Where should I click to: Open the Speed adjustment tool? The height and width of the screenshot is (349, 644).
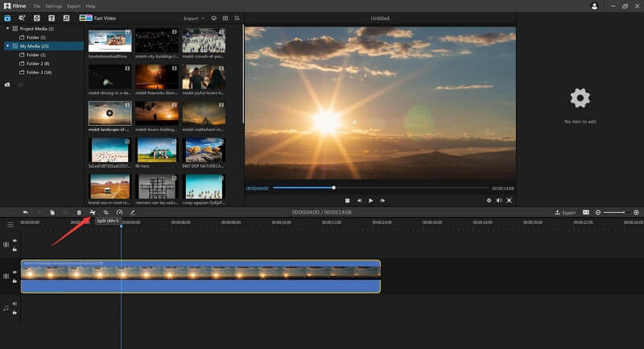click(x=119, y=213)
